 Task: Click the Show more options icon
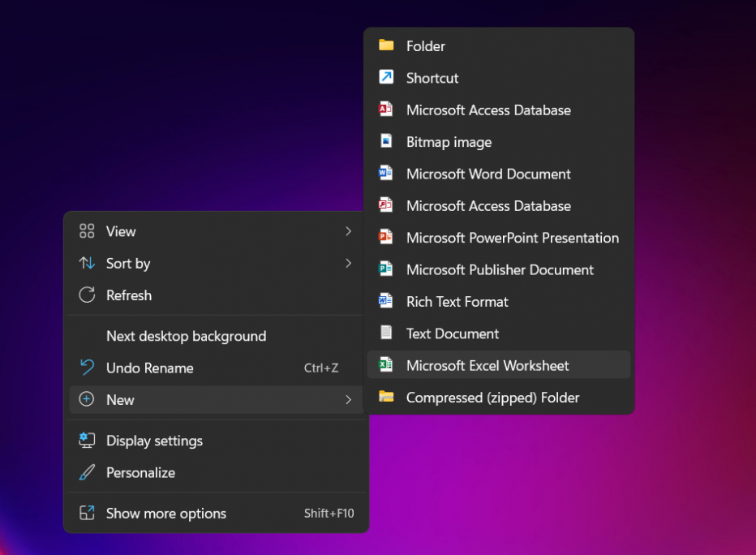[87, 514]
